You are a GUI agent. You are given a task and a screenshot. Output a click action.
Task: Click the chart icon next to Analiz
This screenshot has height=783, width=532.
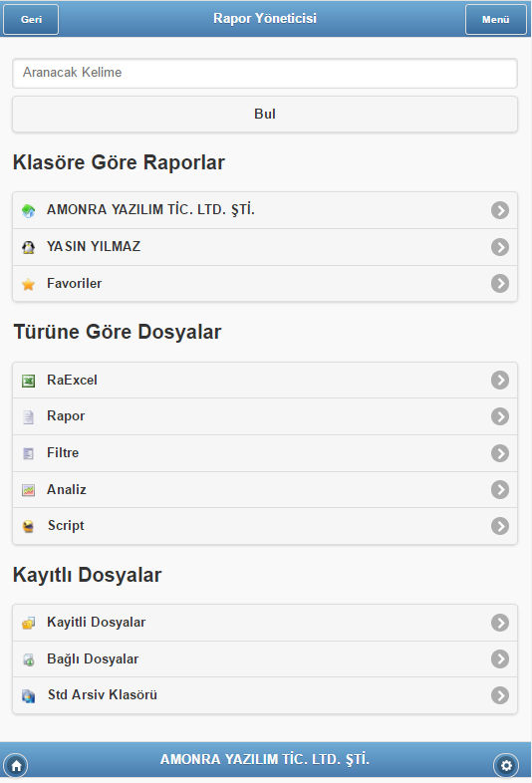pos(29,490)
